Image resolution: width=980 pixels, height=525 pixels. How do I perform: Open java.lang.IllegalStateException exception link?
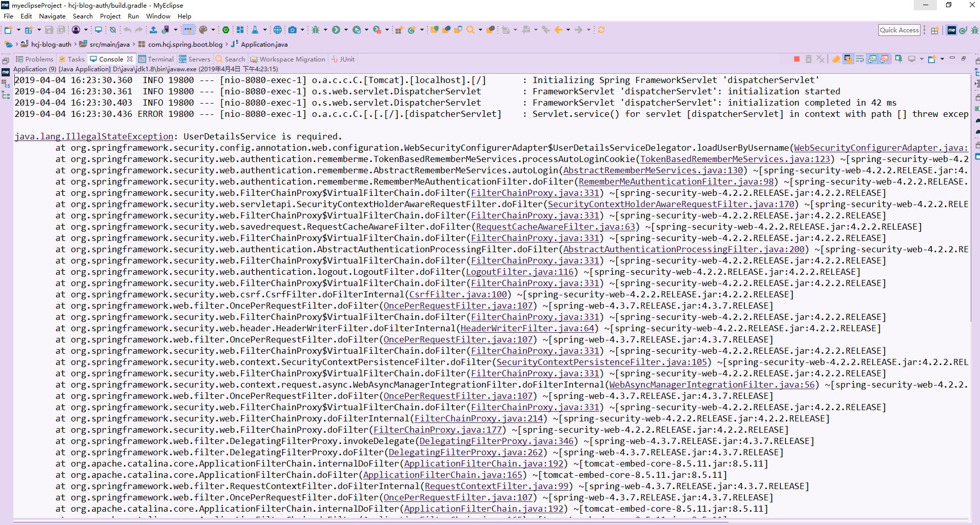pyautogui.click(x=94, y=136)
